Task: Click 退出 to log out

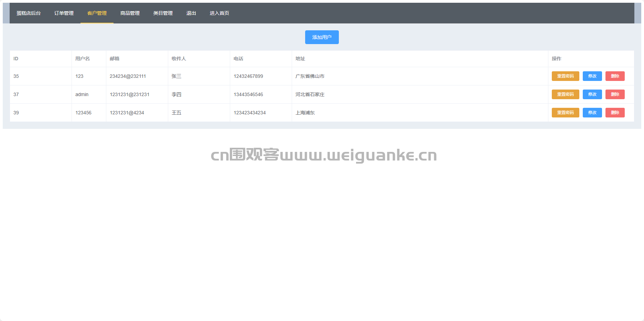Action: 191,13
